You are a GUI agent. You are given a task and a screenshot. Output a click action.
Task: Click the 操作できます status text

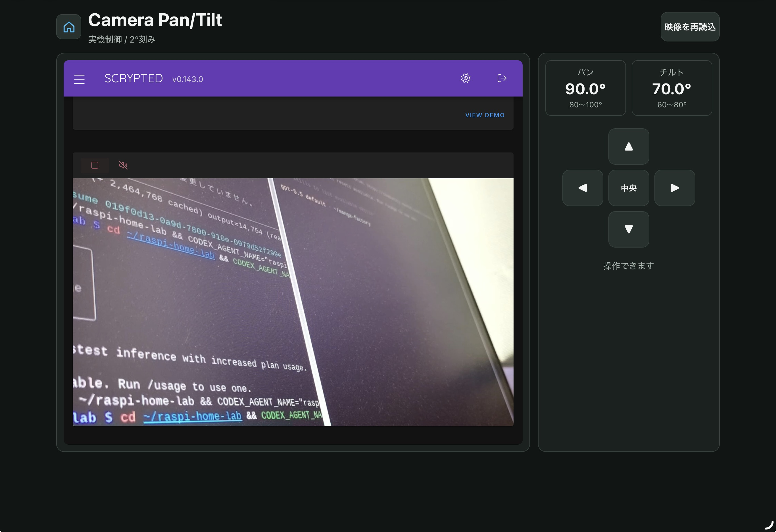point(628,266)
